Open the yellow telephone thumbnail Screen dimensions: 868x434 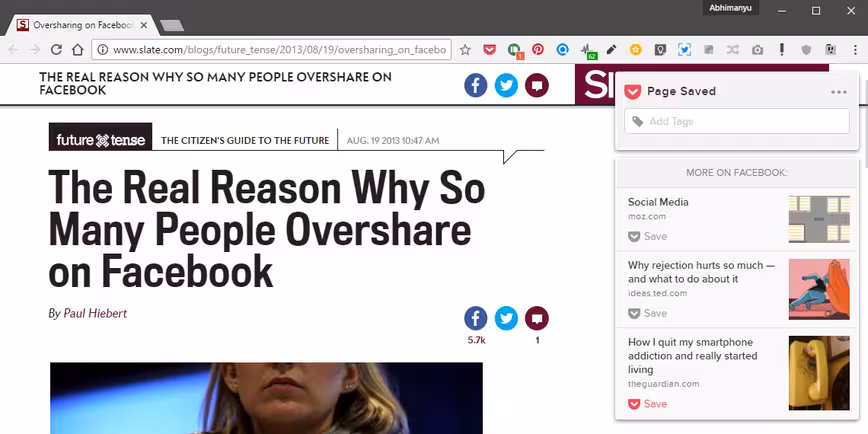click(819, 373)
